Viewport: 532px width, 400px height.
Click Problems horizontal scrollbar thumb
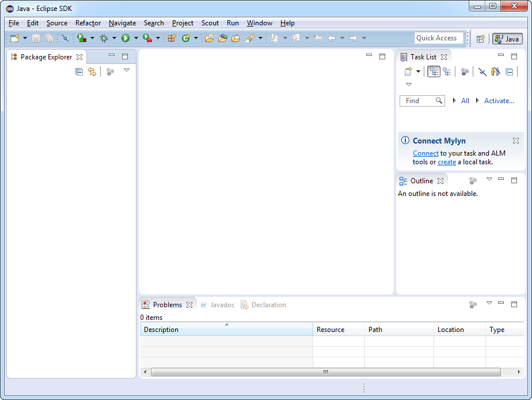click(x=326, y=372)
